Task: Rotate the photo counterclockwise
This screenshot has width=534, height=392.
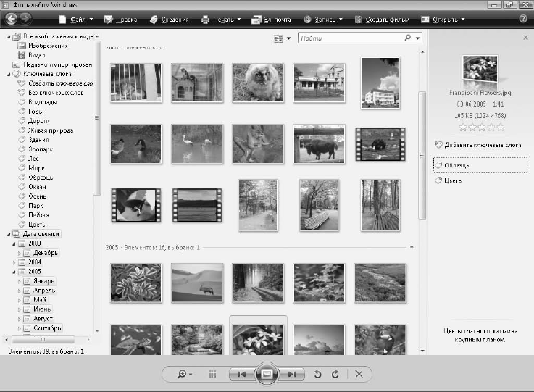Action: pyautogui.click(x=318, y=374)
